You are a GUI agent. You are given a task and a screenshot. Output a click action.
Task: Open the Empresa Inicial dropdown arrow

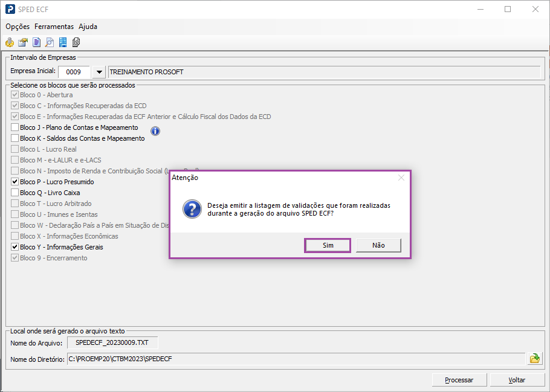[x=99, y=72]
